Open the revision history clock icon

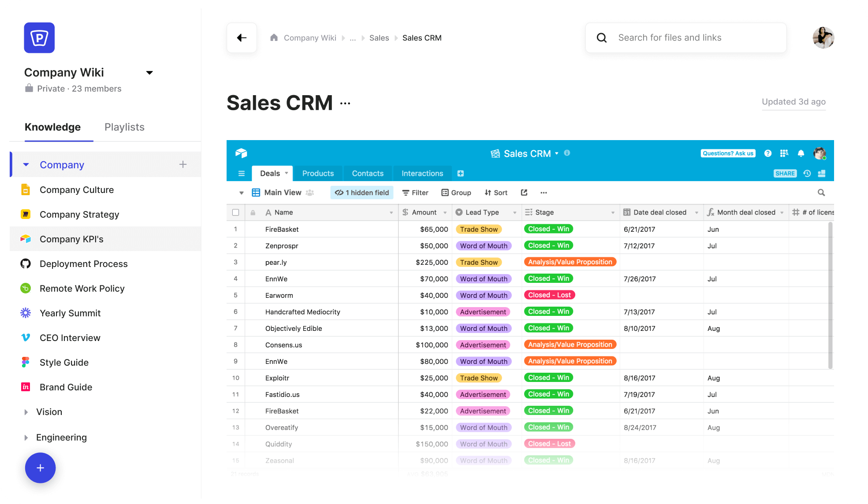(807, 174)
